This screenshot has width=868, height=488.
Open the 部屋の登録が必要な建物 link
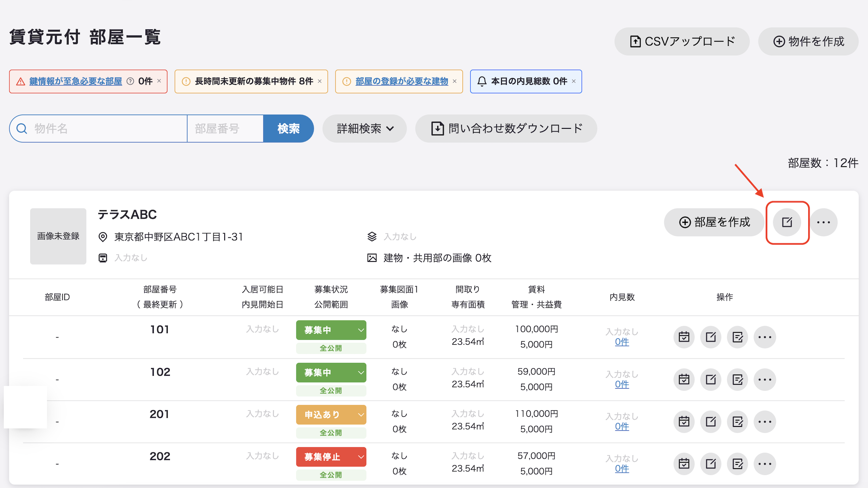coord(402,81)
